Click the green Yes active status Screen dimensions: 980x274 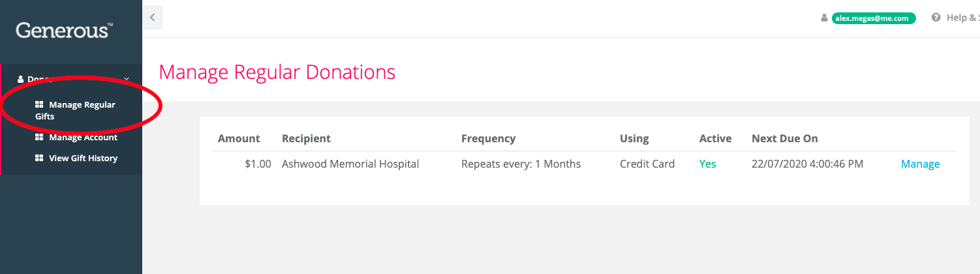coord(707,164)
